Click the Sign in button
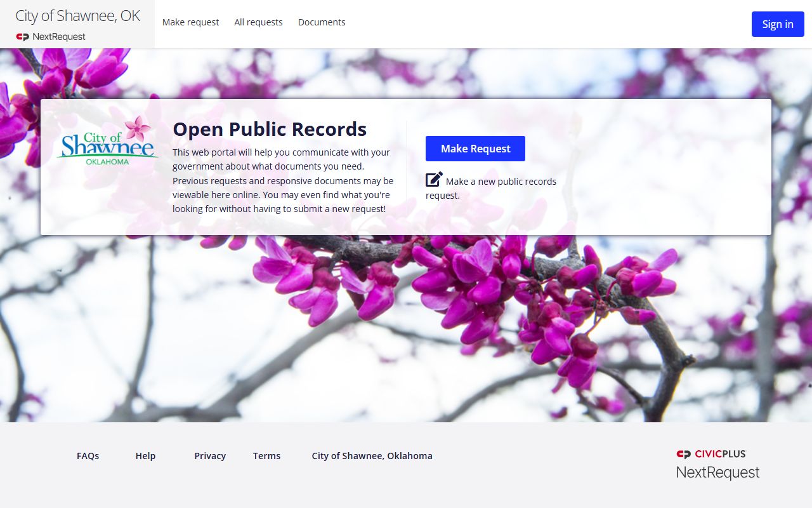Viewport: 812px width, 508px height. 778,24
